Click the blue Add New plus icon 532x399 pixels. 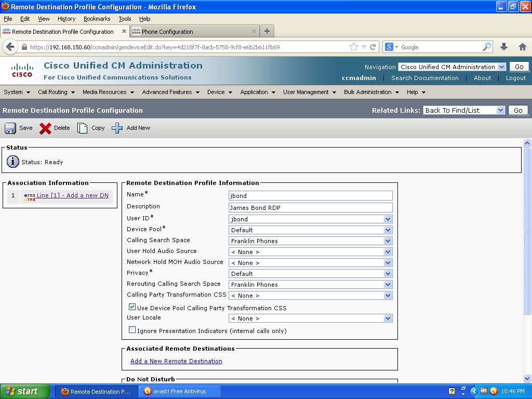pyautogui.click(x=117, y=128)
